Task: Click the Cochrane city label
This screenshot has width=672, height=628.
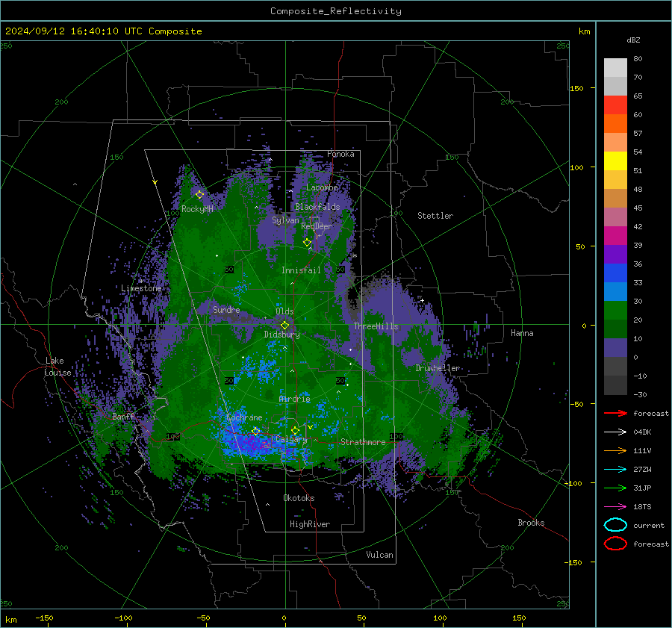Action: click(244, 417)
